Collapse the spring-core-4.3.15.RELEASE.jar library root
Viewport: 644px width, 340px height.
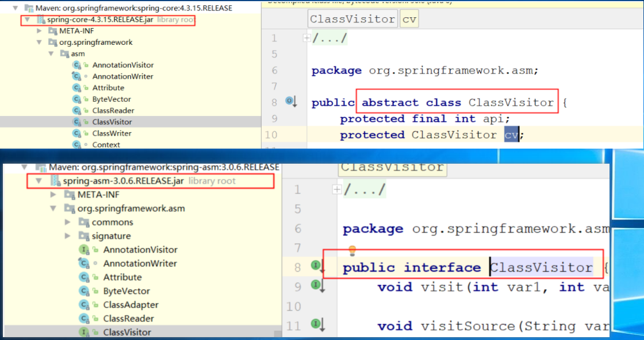27,20
